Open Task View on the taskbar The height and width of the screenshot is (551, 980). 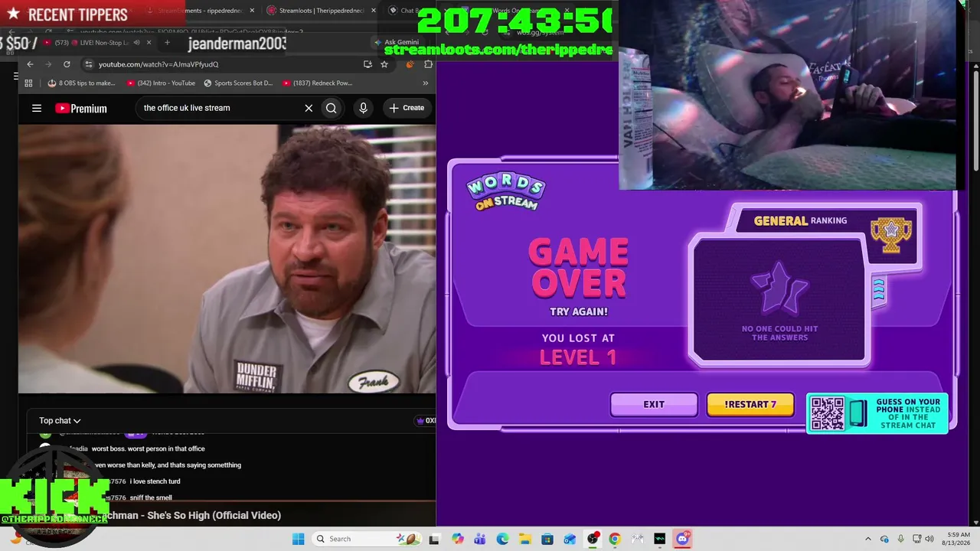[x=434, y=539]
